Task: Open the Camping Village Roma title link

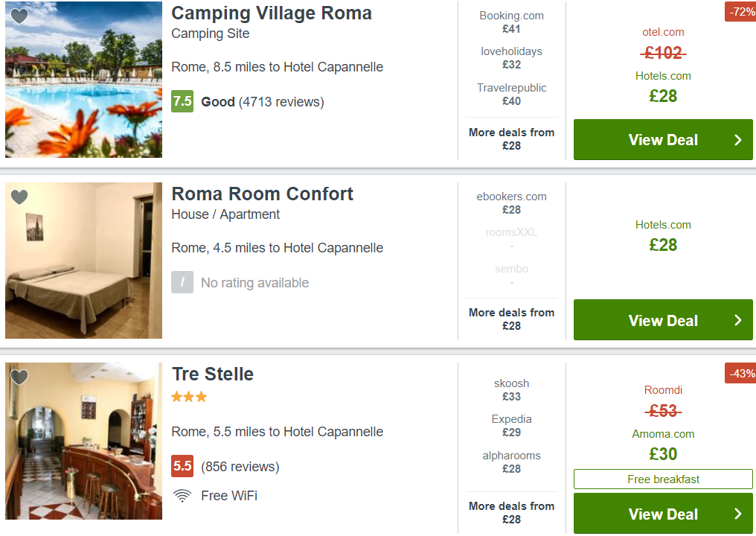Action: coord(272,13)
